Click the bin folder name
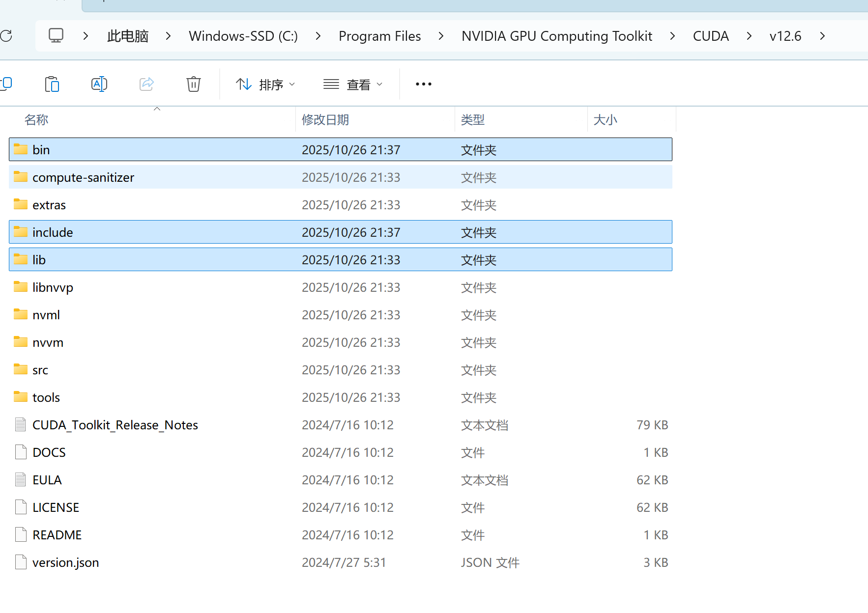 tap(41, 150)
